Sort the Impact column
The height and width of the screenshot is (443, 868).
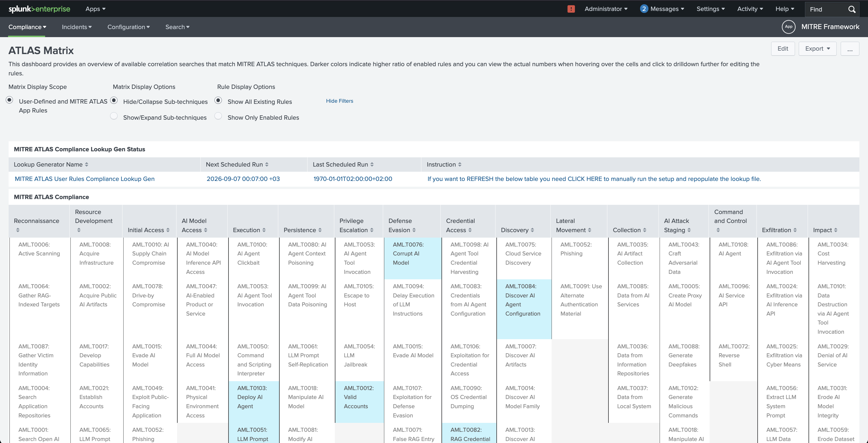pos(836,230)
